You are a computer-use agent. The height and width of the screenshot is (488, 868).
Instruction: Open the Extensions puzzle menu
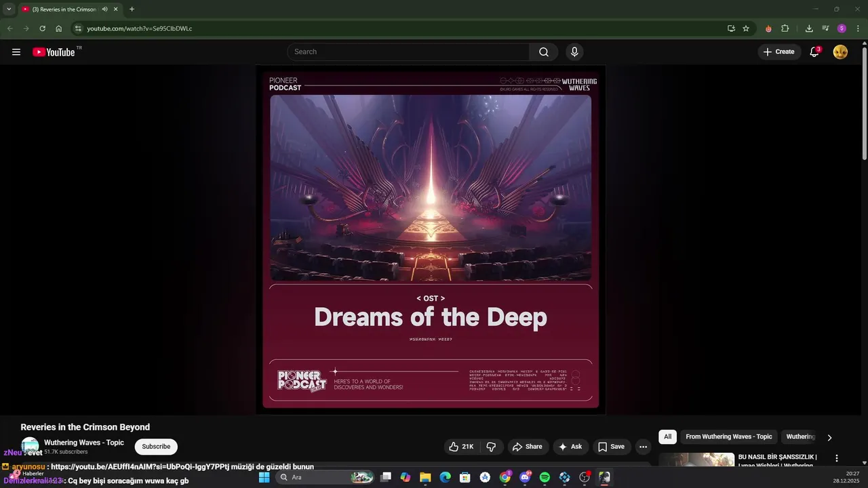(x=785, y=28)
